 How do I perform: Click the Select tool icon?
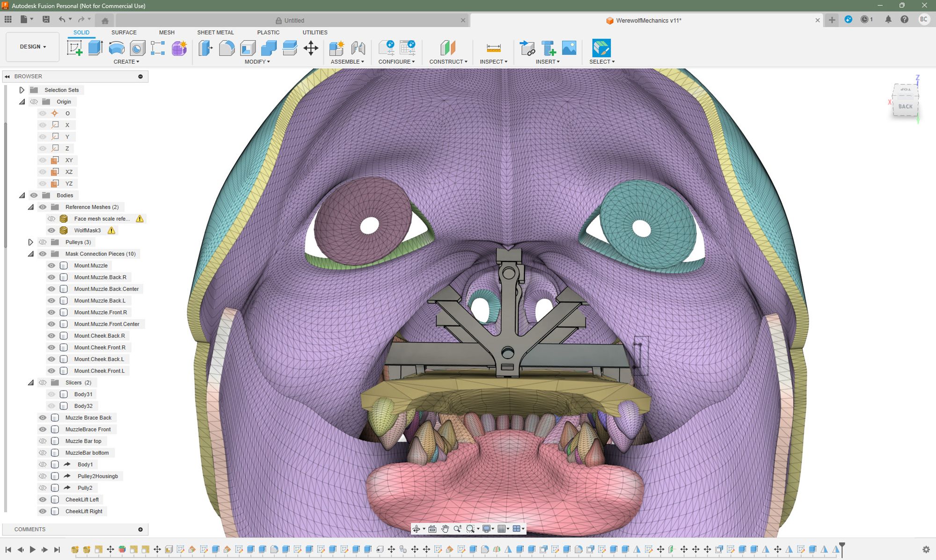tap(601, 48)
